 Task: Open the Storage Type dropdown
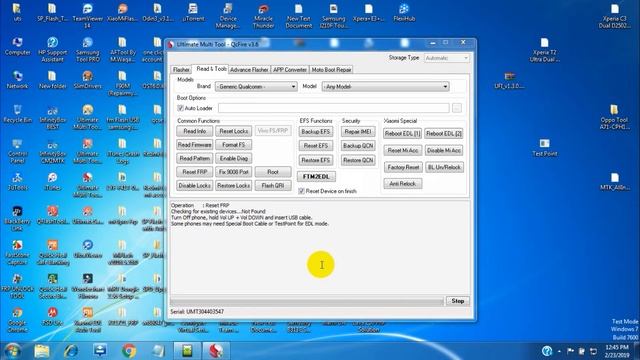point(447,58)
